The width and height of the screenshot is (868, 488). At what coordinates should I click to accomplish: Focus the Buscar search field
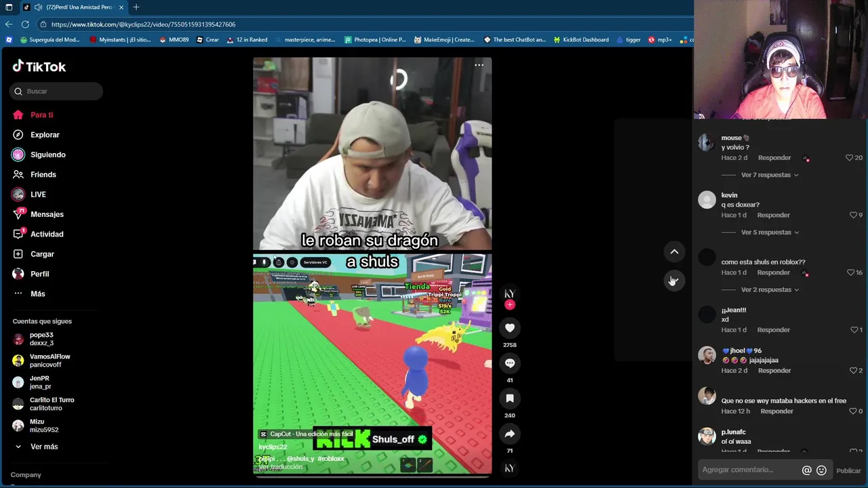click(56, 91)
